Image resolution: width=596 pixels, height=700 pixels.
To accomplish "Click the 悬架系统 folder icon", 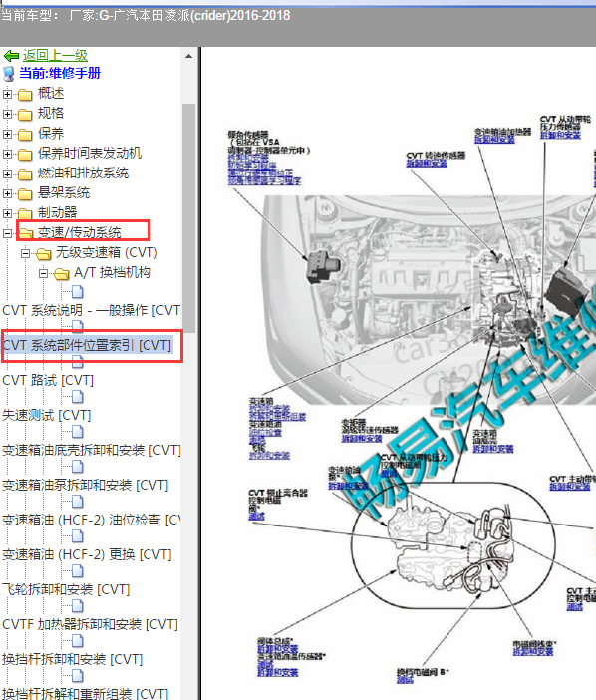I will pos(25,193).
